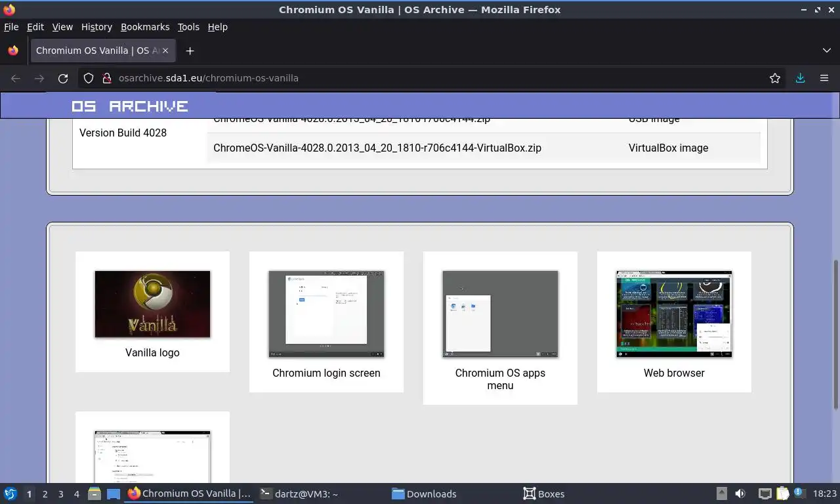Expand the list all tabs chevron
This screenshot has height=504, width=840.
coord(826,51)
